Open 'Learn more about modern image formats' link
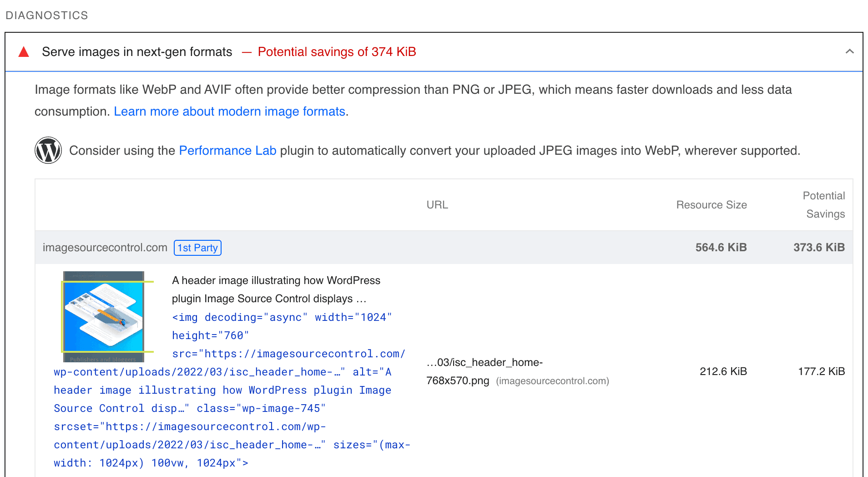Screen dimensions: 868x477 point(229,112)
